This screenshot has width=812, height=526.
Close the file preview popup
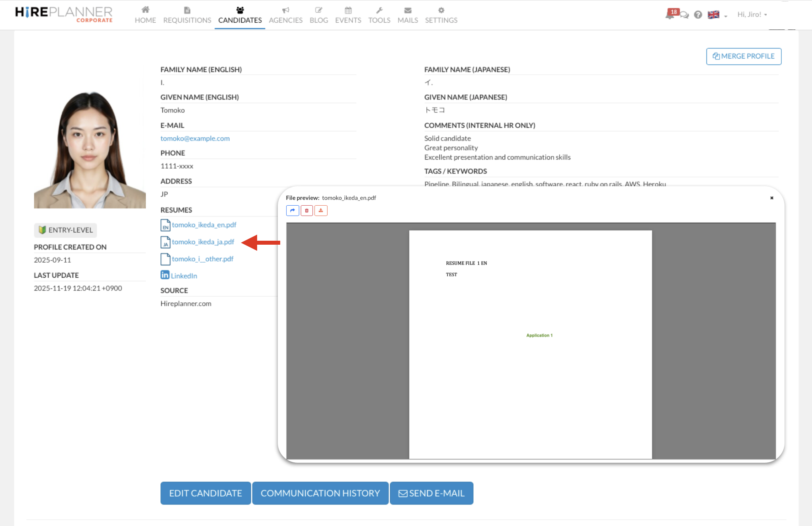771,198
